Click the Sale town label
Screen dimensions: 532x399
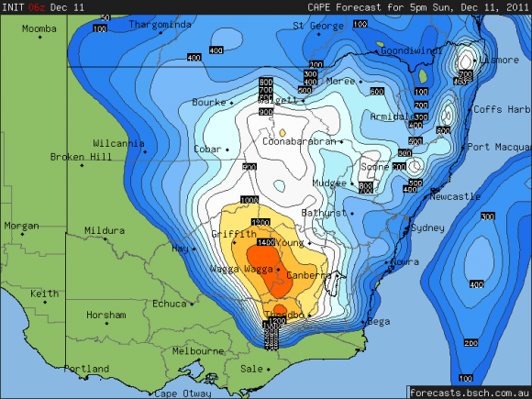click(251, 369)
